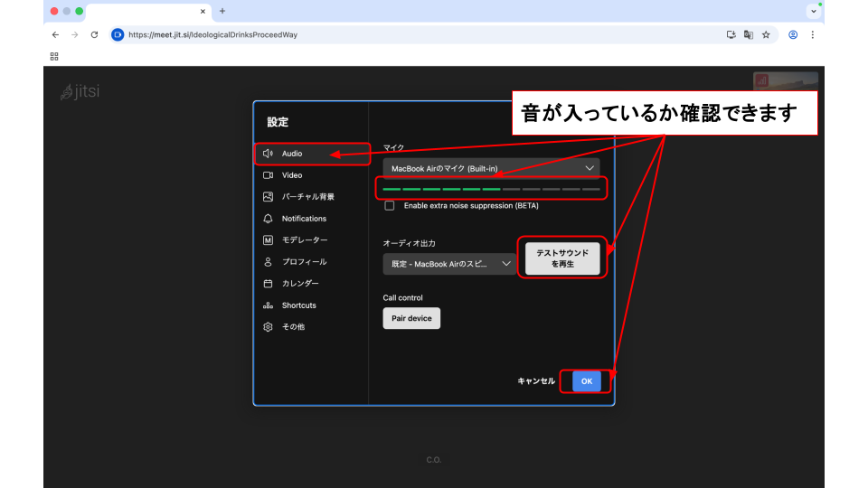The width and height of the screenshot is (868, 488).
Task: Click the プロフィール person icon
Action: click(x=268, y=262)
